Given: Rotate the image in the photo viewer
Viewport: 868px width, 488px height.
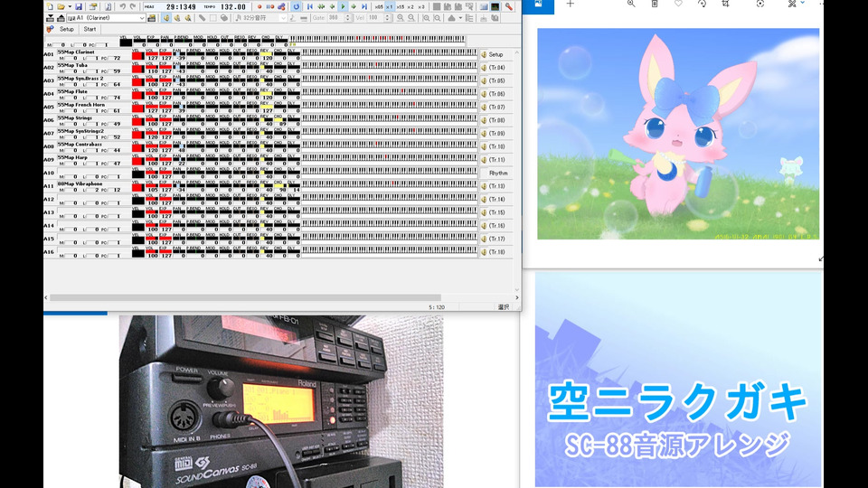Looking at the screenshot, I should [702, 4].
